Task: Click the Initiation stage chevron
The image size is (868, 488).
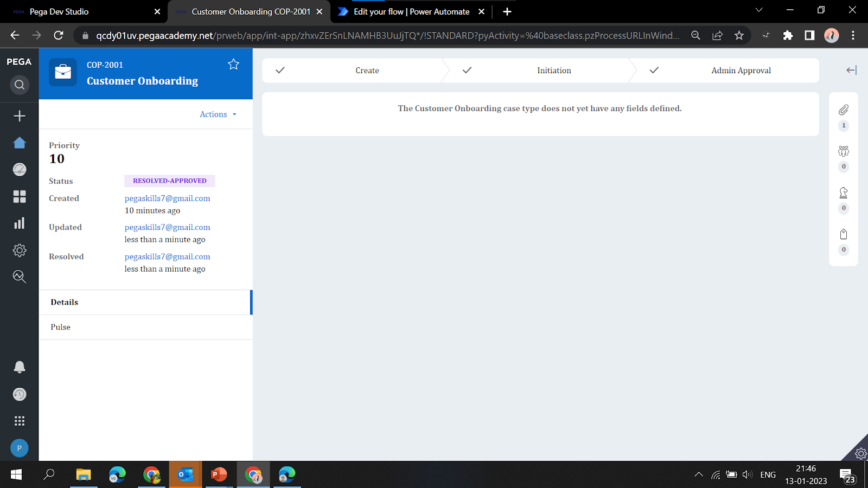Action: tap(542, 70)
